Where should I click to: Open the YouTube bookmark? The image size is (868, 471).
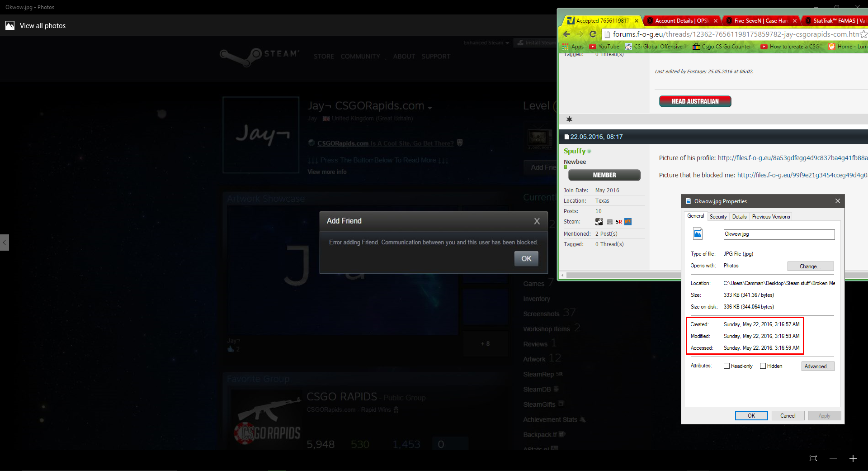(604, 47)
